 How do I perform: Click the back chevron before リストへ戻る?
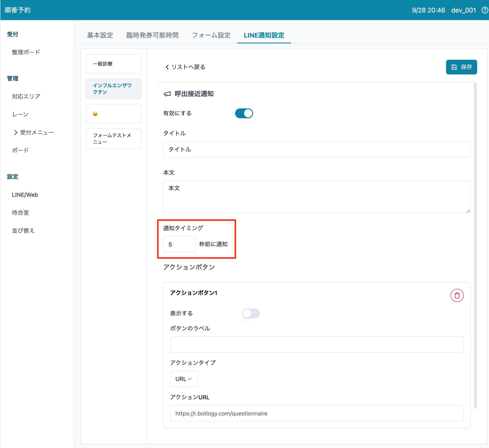167,67
